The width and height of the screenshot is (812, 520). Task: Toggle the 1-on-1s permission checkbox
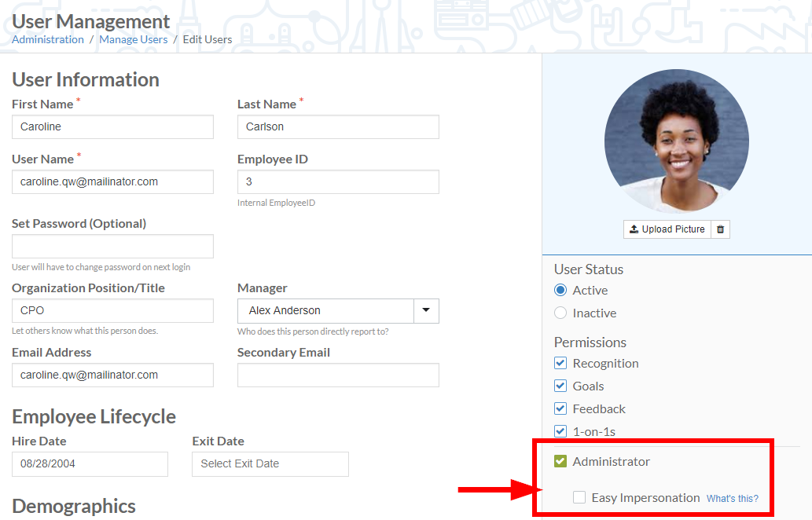[x=560, y=431]
